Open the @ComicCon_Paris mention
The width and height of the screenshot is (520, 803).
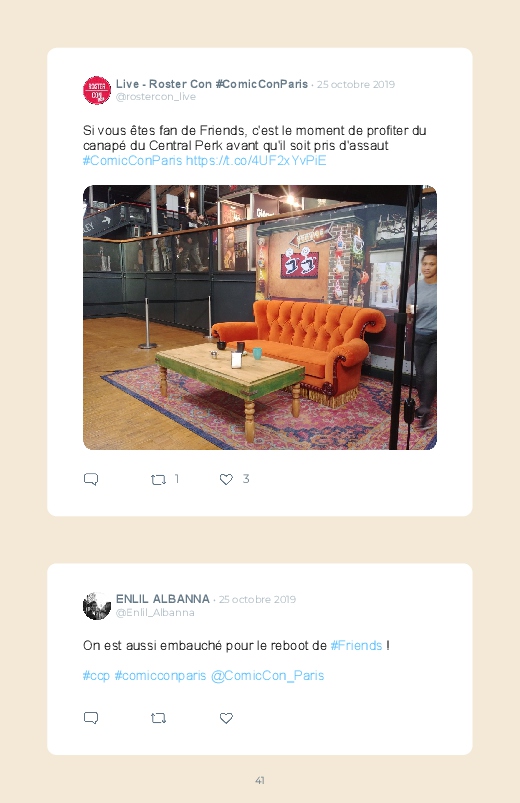click(267, 676)
